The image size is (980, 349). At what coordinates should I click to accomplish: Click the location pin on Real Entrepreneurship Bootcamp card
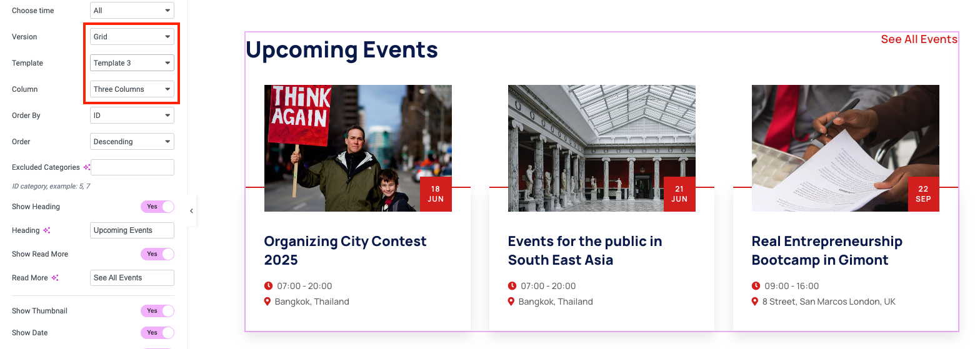tap(756, 302)
